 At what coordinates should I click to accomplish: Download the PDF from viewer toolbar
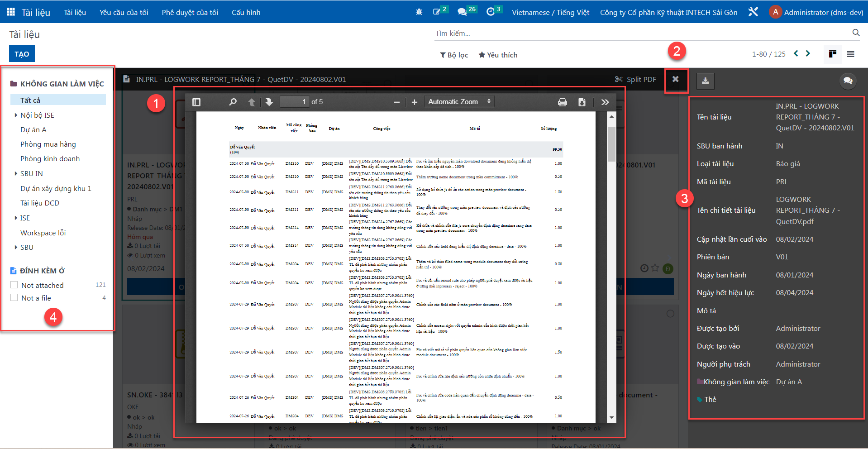pos(582,102)
